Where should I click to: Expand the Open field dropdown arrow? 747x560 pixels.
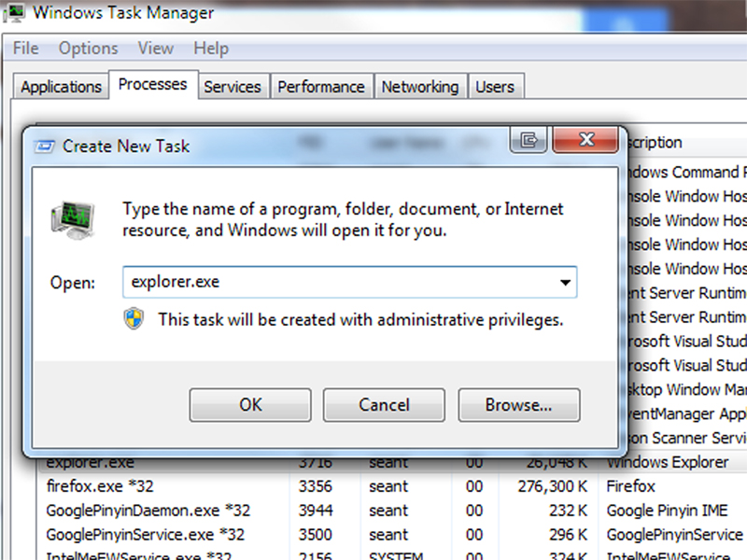click(x=565, y=283)
